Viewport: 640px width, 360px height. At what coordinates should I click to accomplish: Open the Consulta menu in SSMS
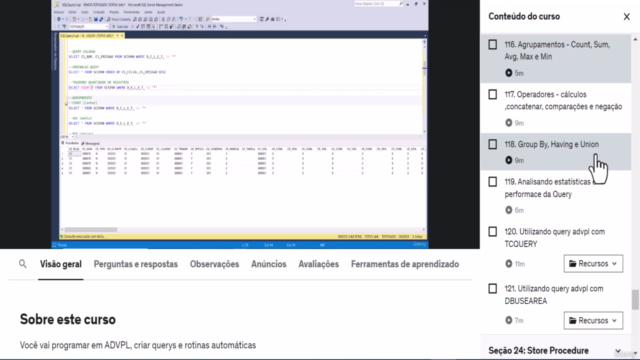click(x=99, y=12)
